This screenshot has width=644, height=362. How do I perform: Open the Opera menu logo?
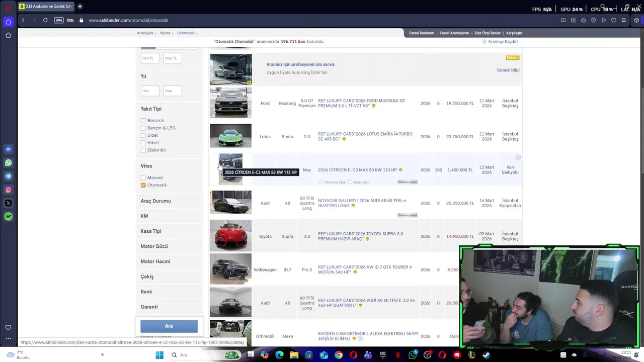coord(8,8)
